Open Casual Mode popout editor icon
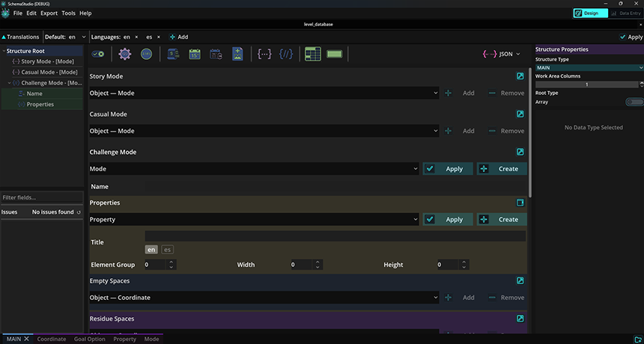 point(520,114)
